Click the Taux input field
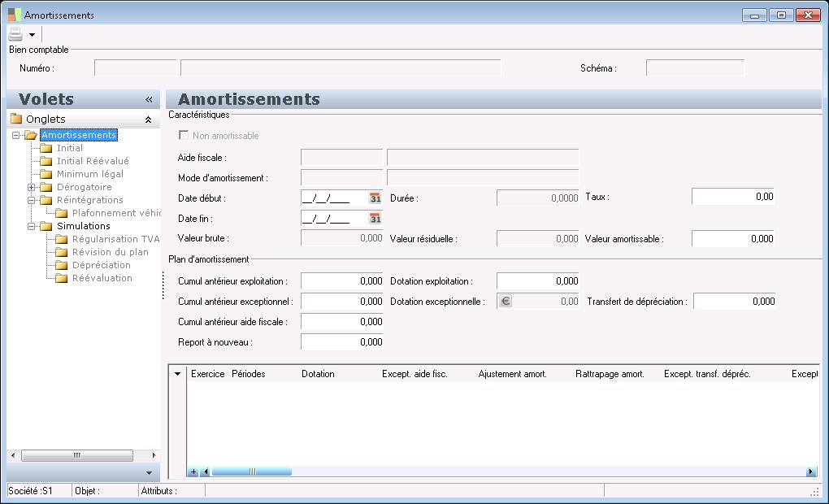The height and width of the screenshot is (504, 829). (732, 197)
